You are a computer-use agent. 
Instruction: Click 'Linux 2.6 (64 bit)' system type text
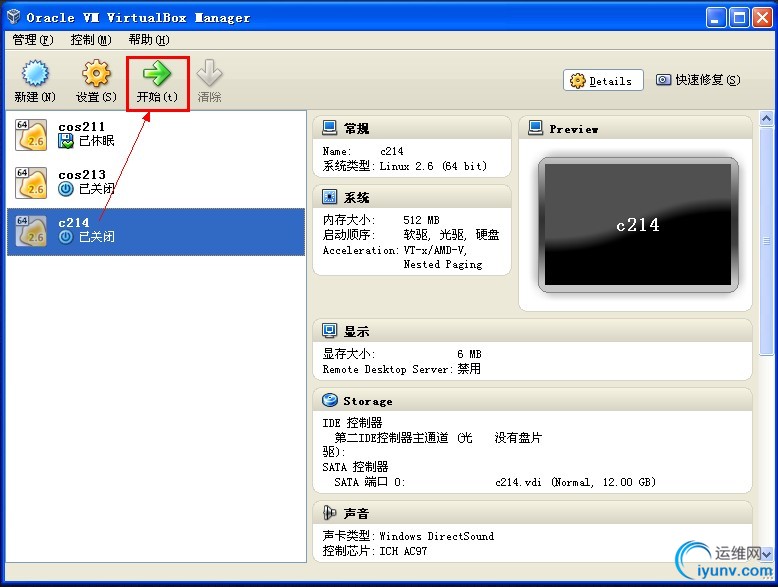(433, 166)
